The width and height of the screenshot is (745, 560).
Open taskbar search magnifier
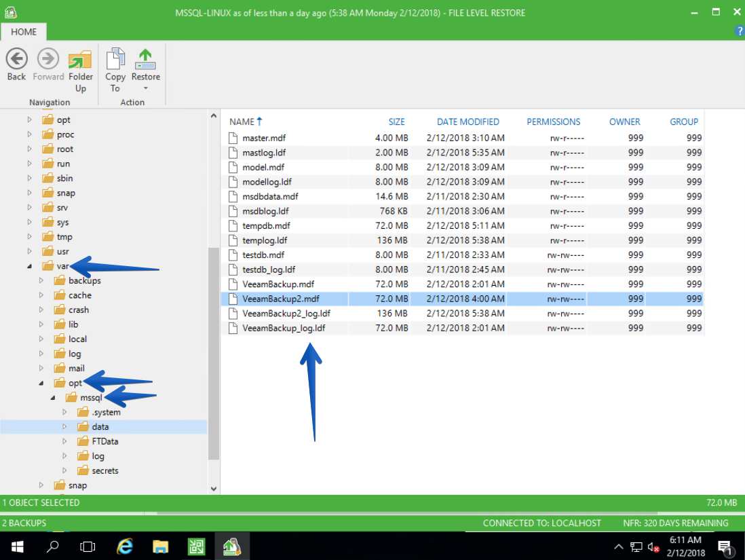(53, 546)
